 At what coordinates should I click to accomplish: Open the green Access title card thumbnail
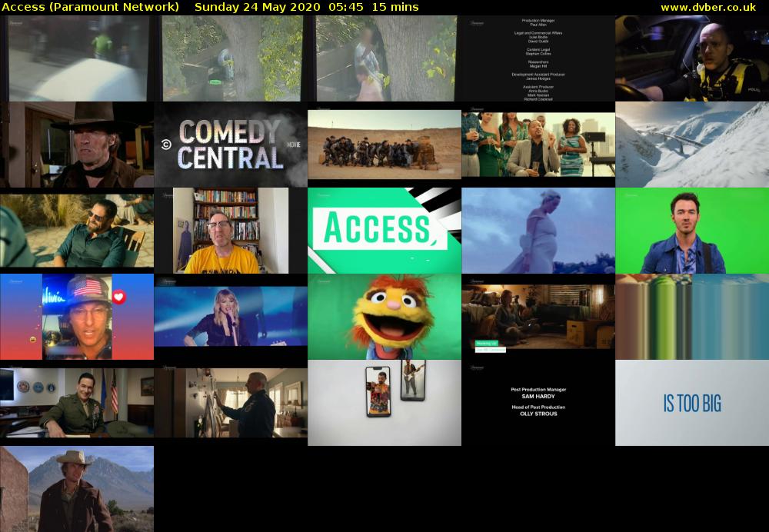click(384, 231)
